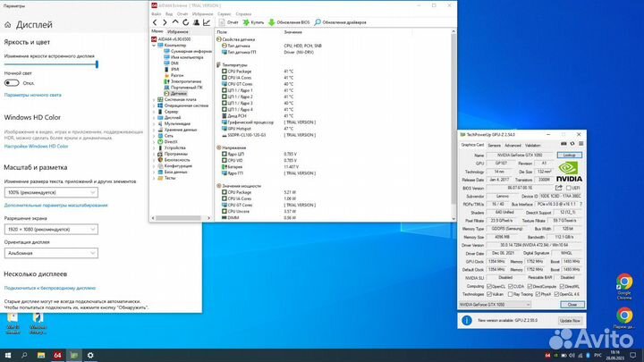The height and width of the screenshot is (362, 644).
Task: Click the GPU-Z BIOS export share icon
Action: (x=558, y=188)
